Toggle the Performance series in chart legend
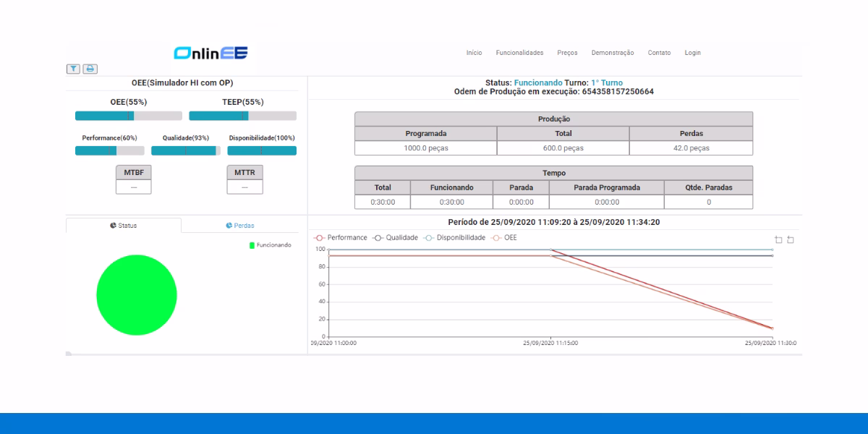Screen dimensions: 868x434 (341, 237)
